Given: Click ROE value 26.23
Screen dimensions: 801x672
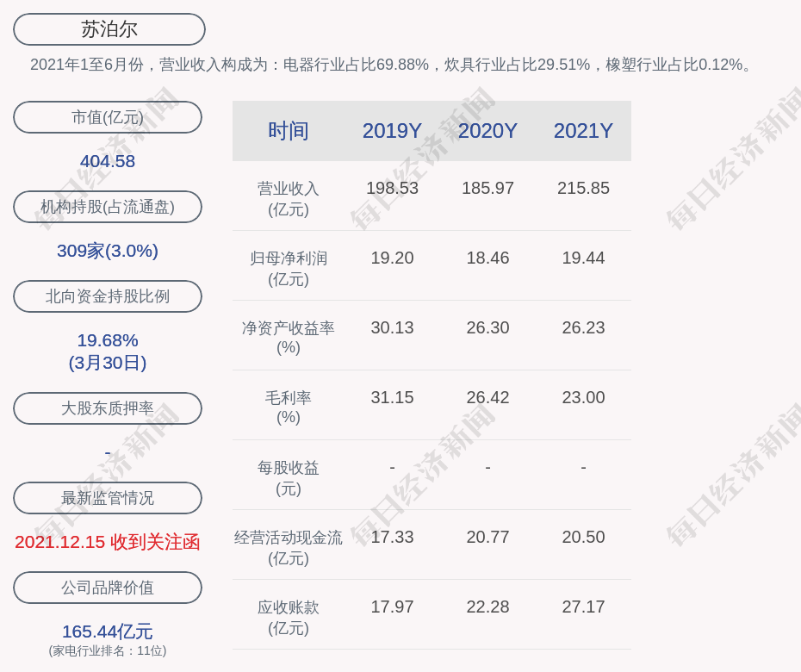Looking at the screenshot, I should [583, 327].
